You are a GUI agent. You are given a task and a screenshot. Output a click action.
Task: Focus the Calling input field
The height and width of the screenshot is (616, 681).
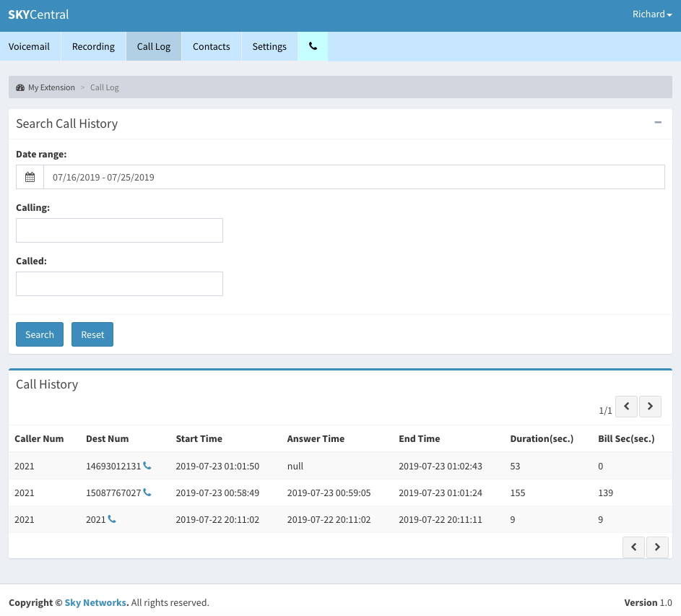(x=119, y=230)
